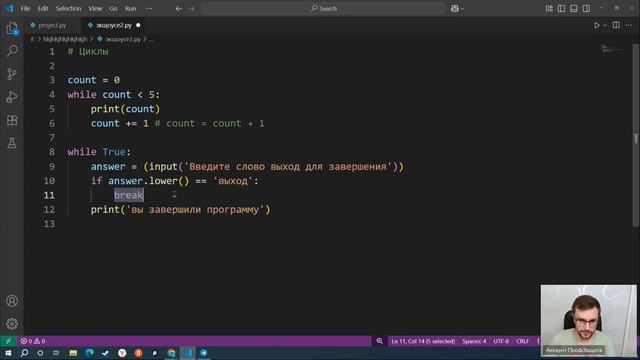Toggle the Secondary Side Bar visibility

tap(586, 9)
